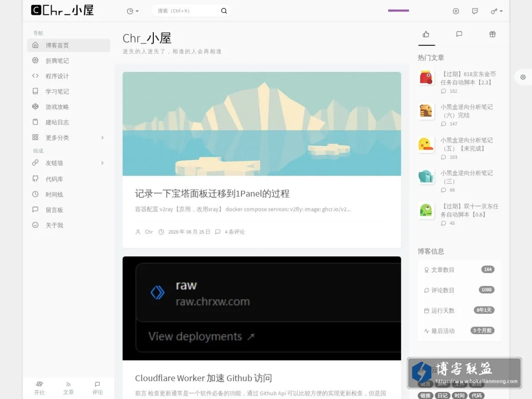Click the purple progress bar in header

[x=399, y=10]
